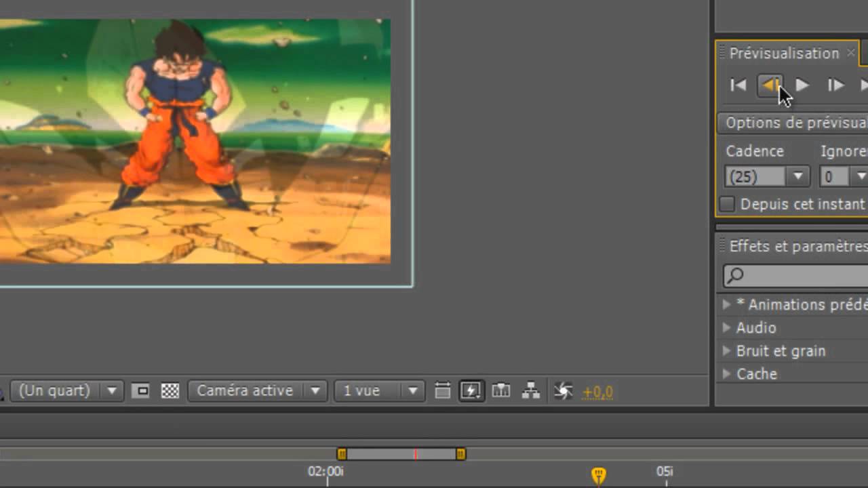Expand the Cache effects category
868x488 pixels.
coord(727,374)
